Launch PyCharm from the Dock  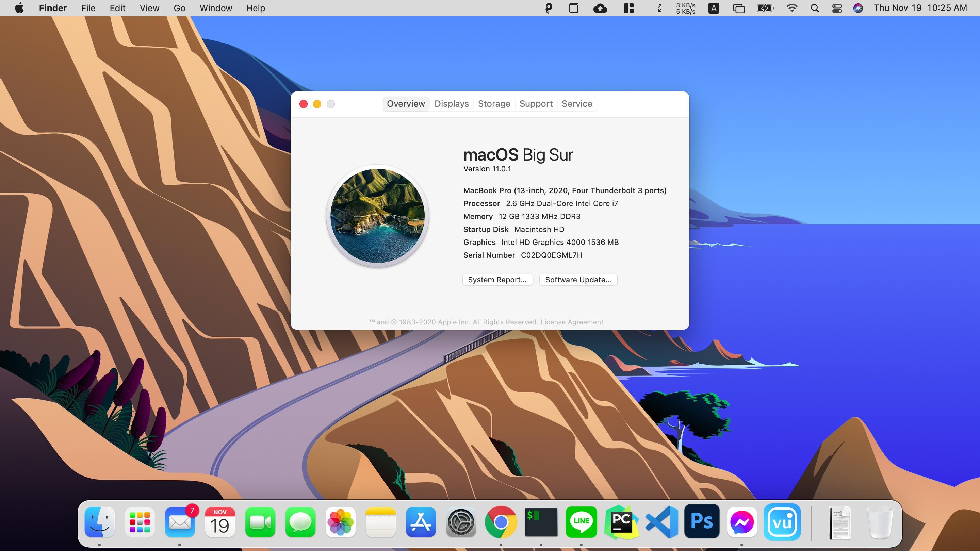point(621,522)
